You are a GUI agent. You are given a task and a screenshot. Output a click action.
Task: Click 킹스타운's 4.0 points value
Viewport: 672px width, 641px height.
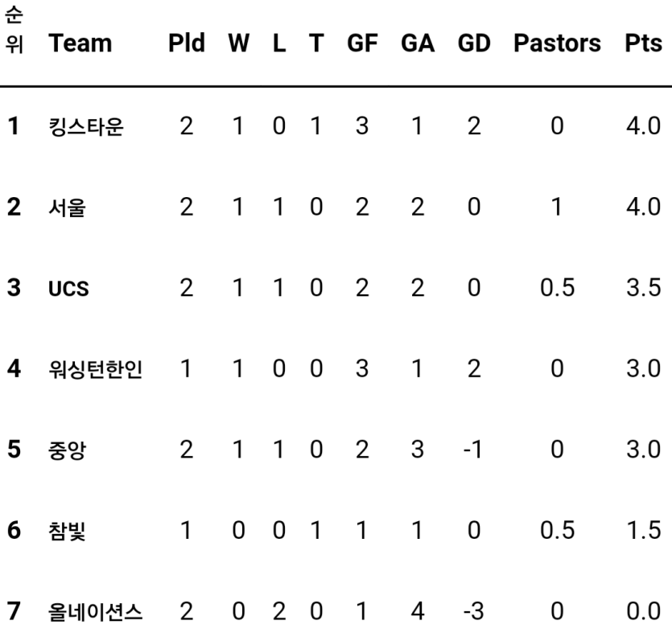tap(643, 126)
